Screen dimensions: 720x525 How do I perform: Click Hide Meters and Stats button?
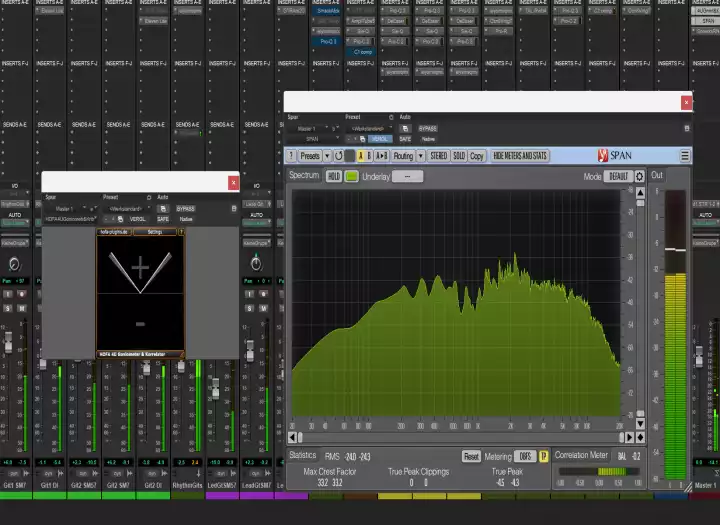[520, 156]
